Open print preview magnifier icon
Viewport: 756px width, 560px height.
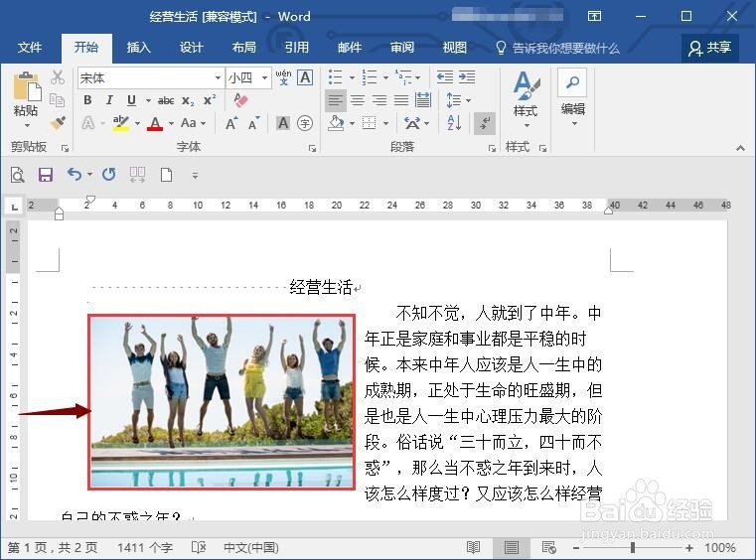17,175
